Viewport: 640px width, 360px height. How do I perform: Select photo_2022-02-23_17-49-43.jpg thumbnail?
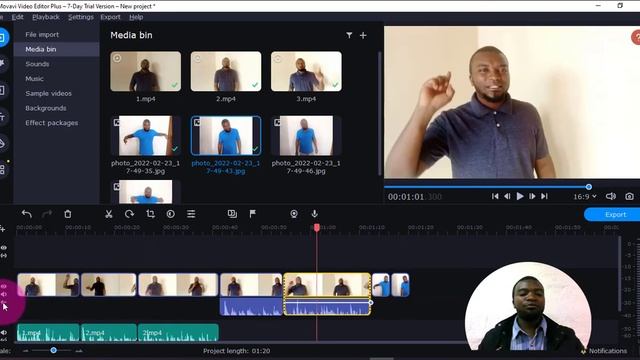(x=226, y=136)
